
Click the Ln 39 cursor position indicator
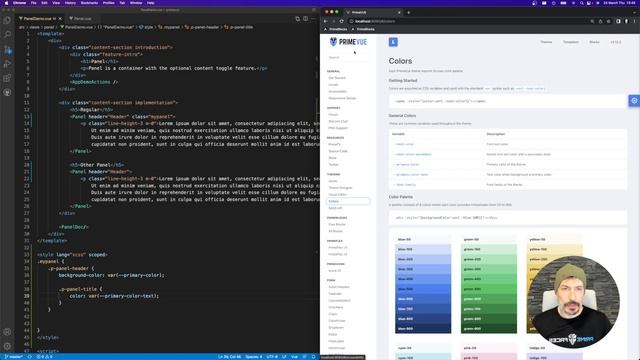[x=229, y=357]
